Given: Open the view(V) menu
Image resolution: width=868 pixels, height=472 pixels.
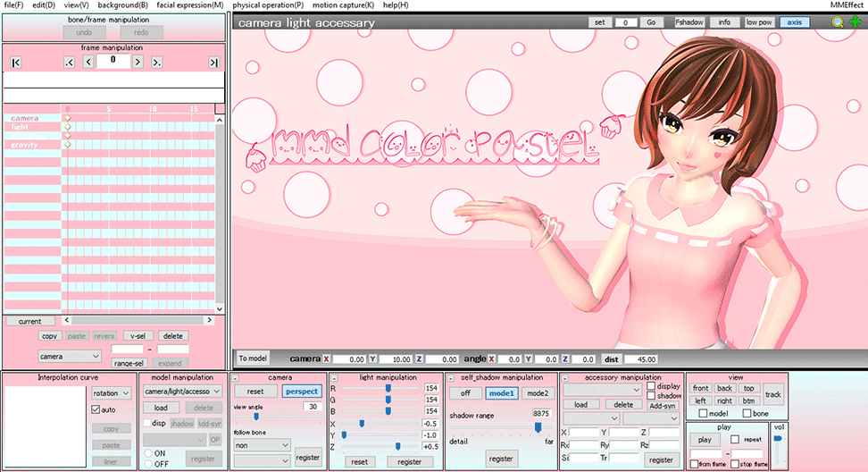Looking at the screenshot, I should tap(76, 5).
